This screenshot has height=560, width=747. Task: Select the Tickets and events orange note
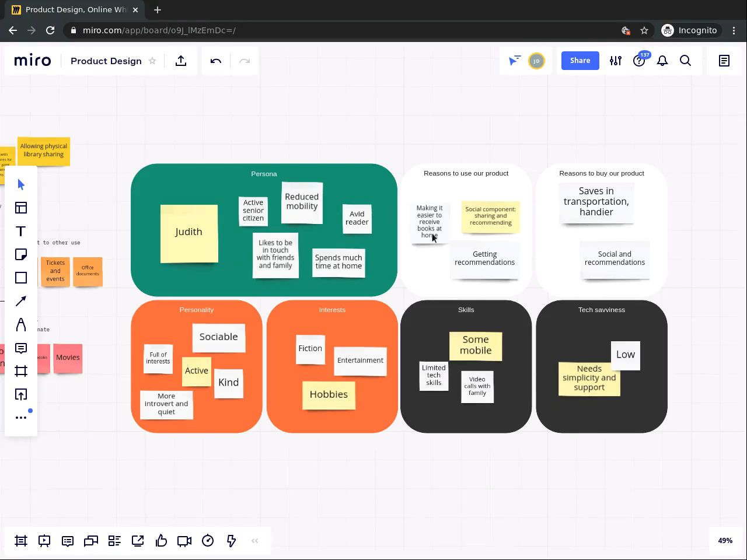55,271
